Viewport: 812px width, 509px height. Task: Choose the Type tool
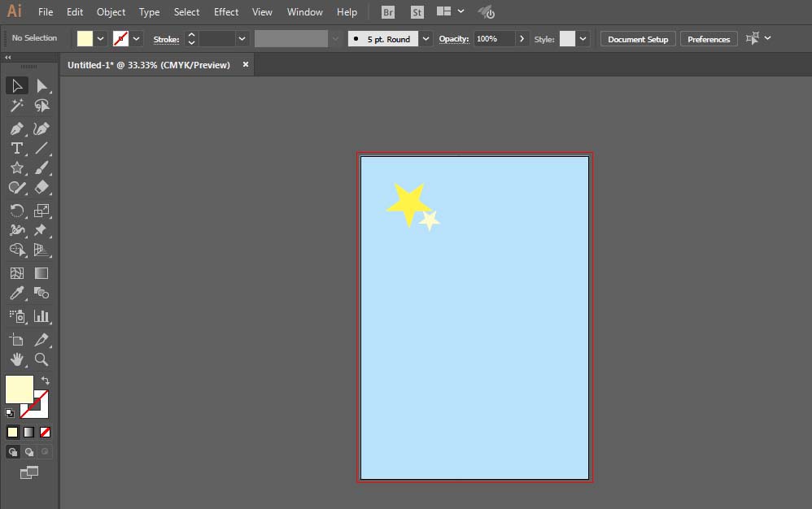point(16,148)
